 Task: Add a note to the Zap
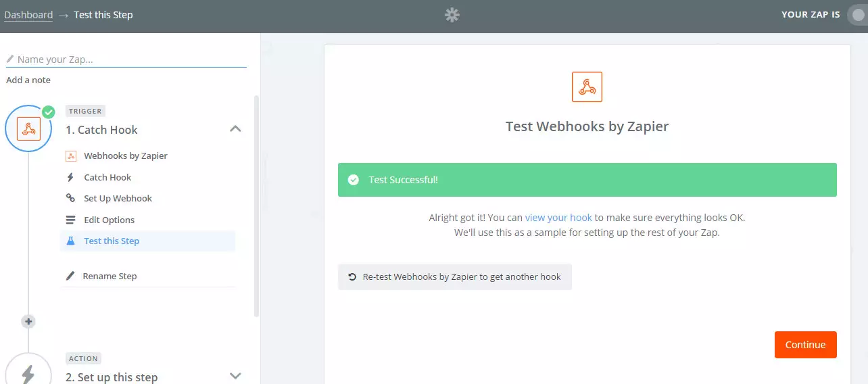28,80
